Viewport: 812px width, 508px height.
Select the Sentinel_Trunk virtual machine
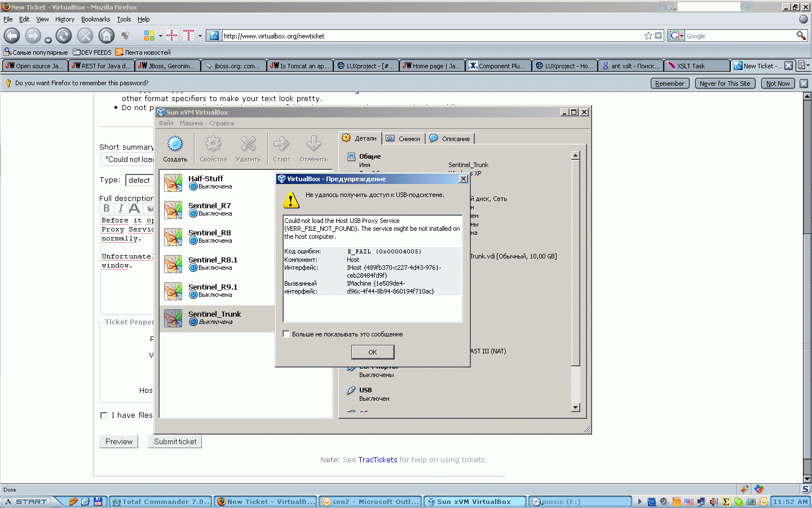(217, 318)
